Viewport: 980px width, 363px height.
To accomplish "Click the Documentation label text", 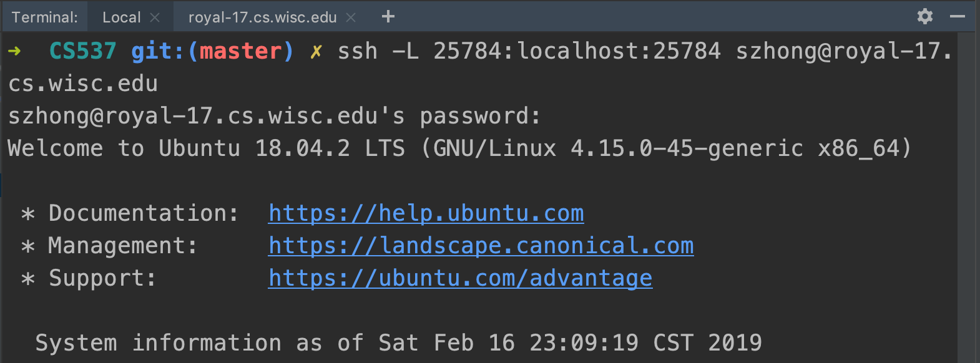I will (x=144, y=213).
